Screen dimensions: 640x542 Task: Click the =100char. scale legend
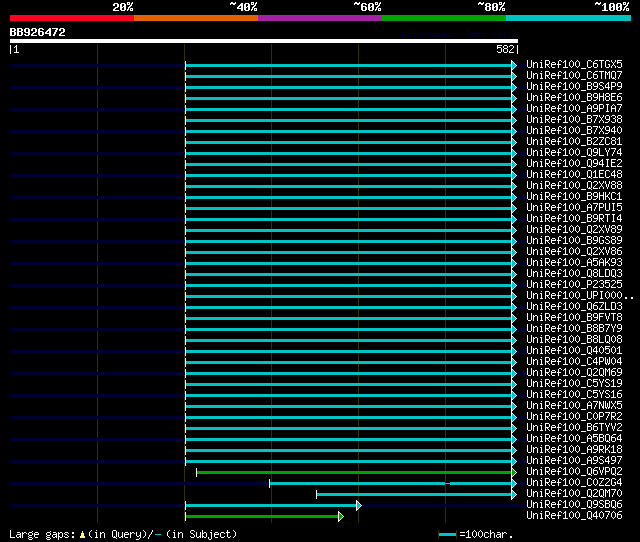click(476, 534)
